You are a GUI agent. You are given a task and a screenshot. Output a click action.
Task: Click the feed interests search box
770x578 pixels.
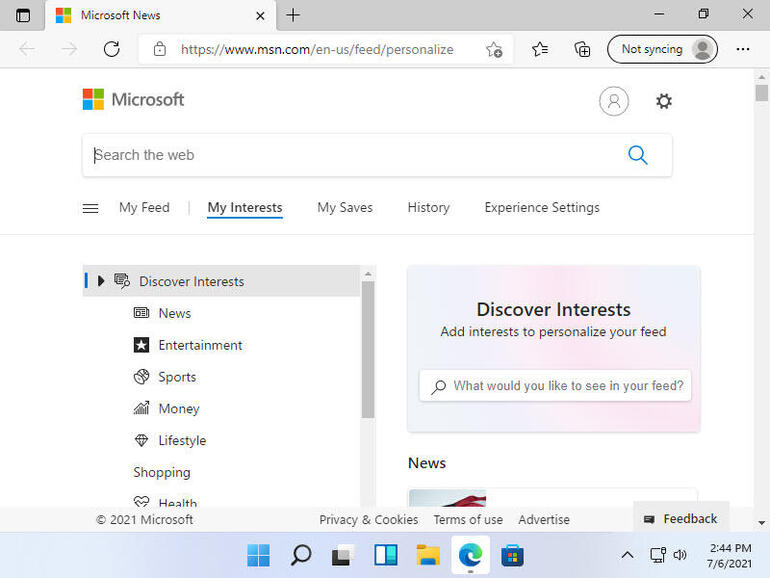coord(555,385)
